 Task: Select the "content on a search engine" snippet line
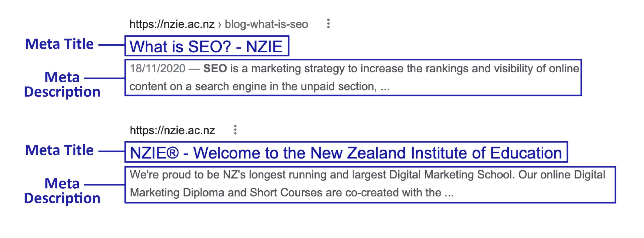coord(259,87)
